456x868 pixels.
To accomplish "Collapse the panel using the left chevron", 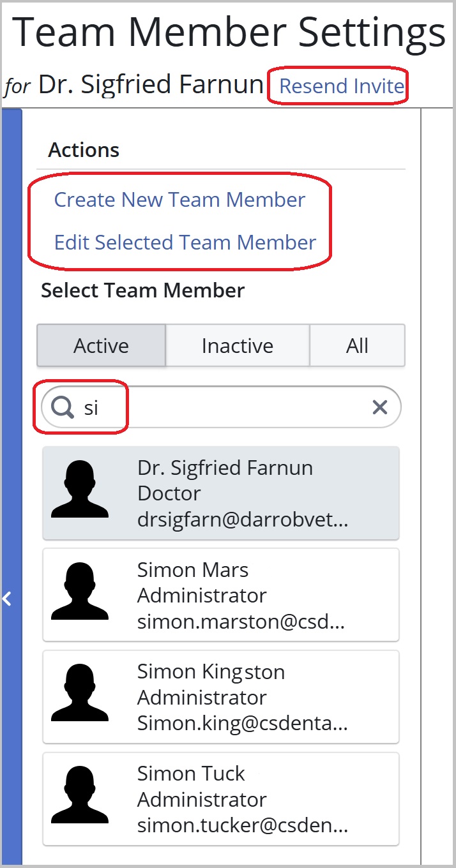I will coord(6,599).
